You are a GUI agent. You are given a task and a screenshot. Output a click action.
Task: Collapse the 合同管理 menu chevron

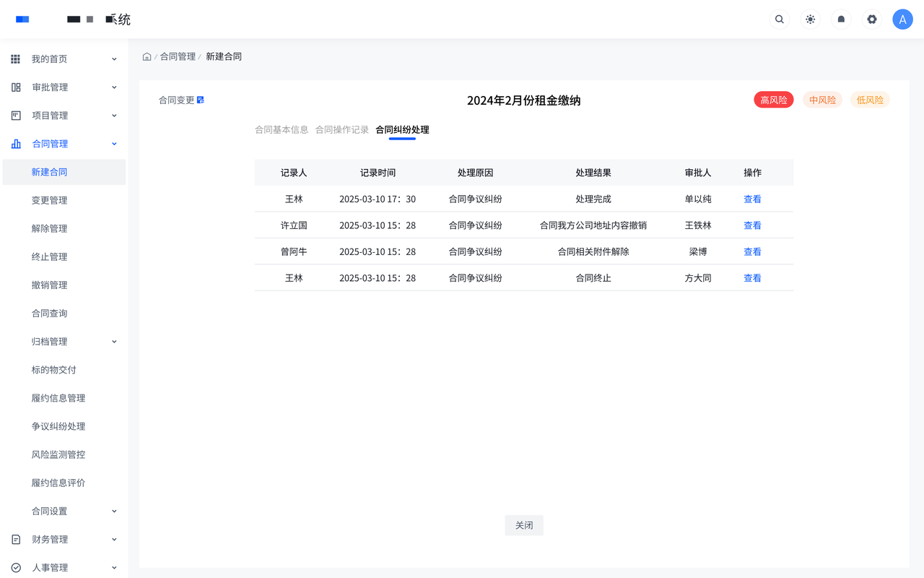coord(114,144)
